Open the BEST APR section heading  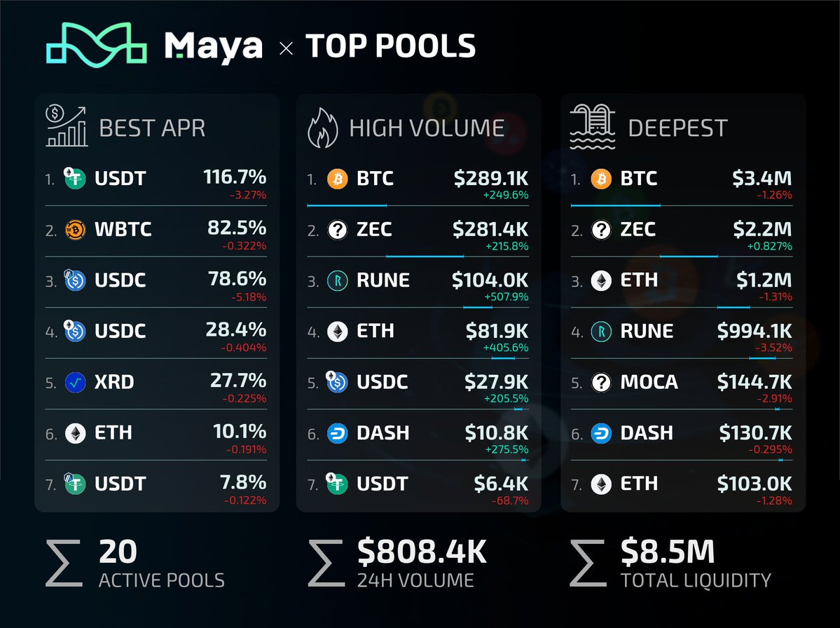coord(152,128)
